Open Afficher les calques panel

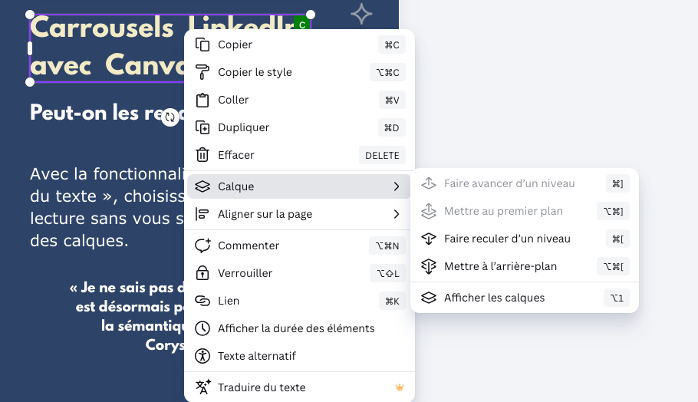tap(494, 297)
